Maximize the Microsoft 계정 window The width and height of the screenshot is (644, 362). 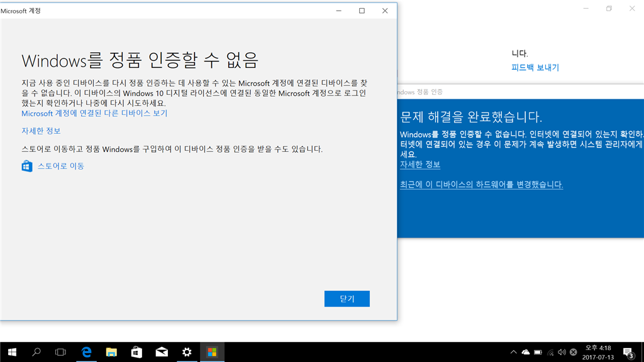coord(362,11)
